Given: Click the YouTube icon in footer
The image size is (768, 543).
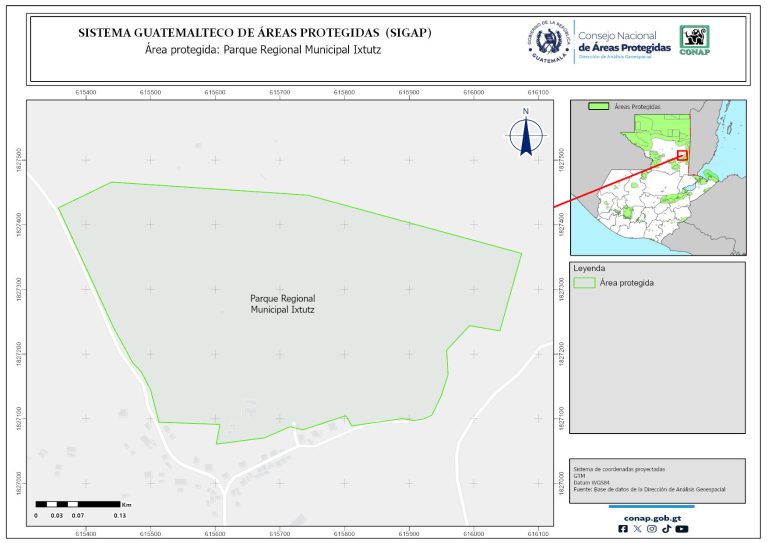Looking at the screenshot, I should 681,529.
